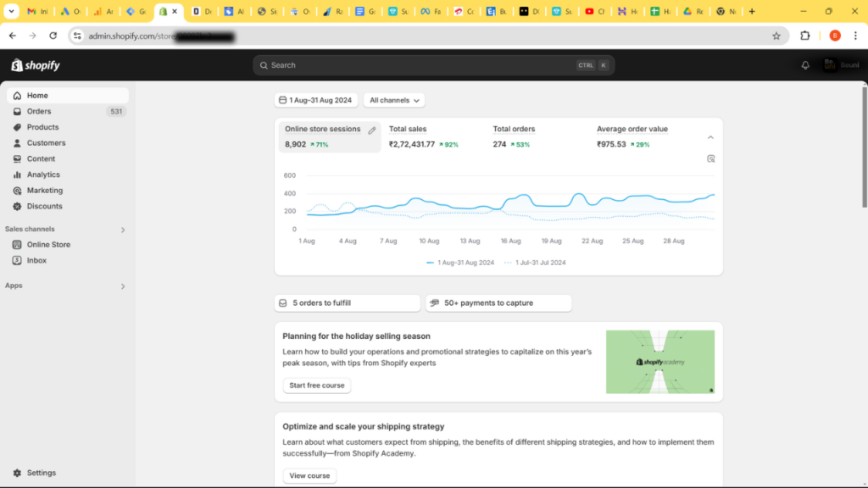868x488 pixels.
Task: Switch to the Gmail tab
Action: coord(37,11)
